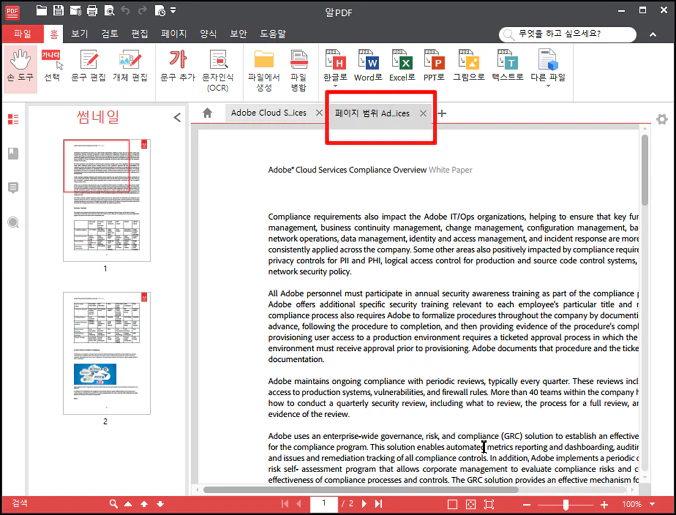Viewport: 676px width, 515px height.
Task: Open the 편집 ribbon tab
Action: 139,34
